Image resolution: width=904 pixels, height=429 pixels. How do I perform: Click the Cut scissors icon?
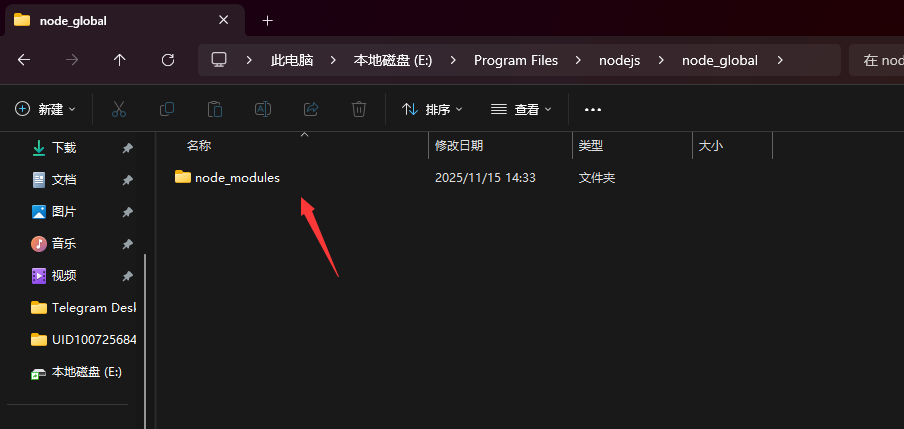click(x=119, y=109)
